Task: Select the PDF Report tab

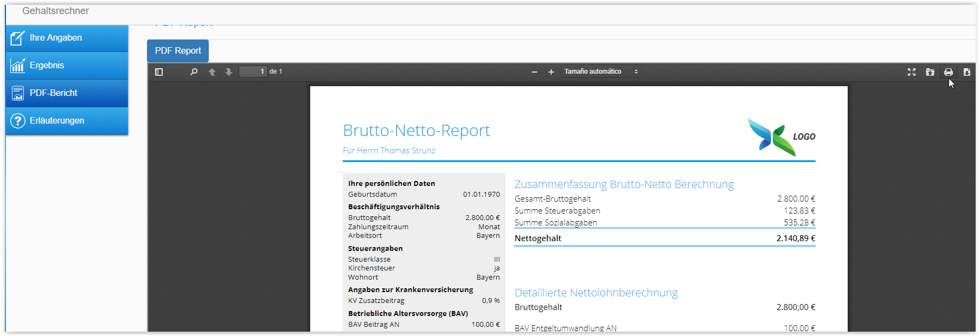Action: [178, 51]
